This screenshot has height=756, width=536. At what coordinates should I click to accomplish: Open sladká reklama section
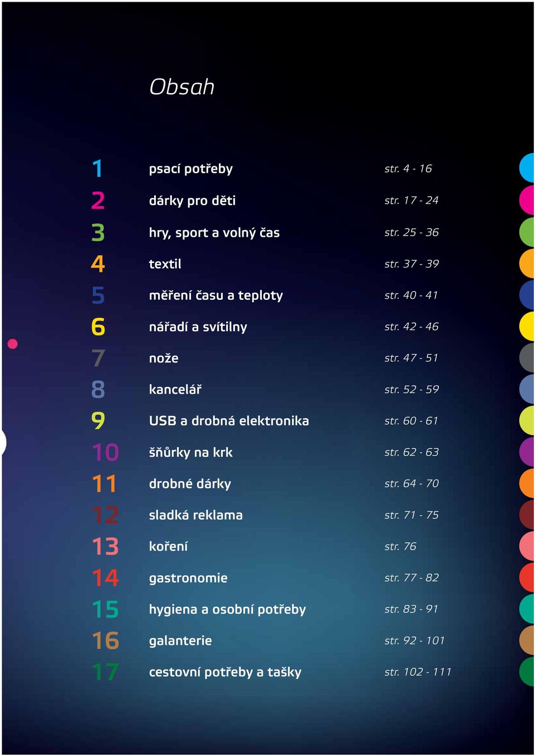pos(195,515)
